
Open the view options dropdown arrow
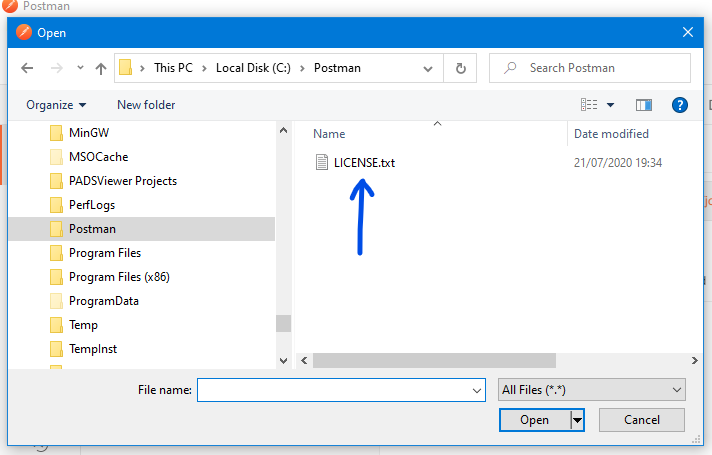(x=610, y=105)
